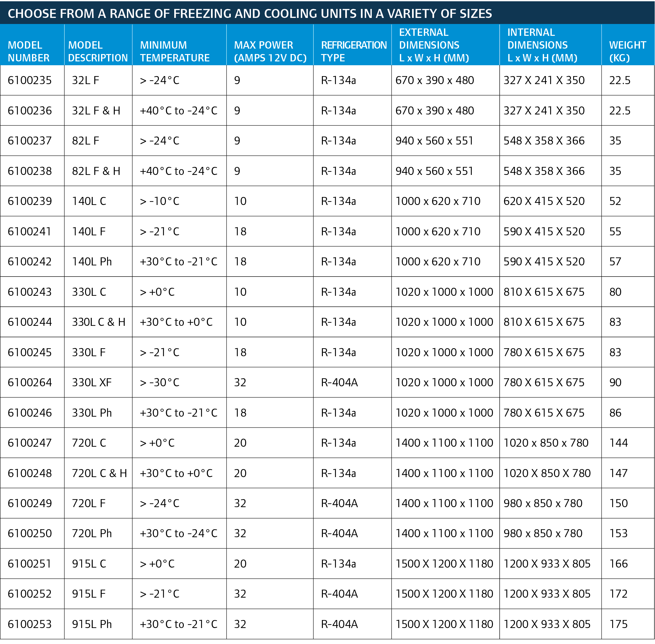Click the MODEL NUMBER column header
This screenshot has width=655, height=644.
(x=28, y=51)
